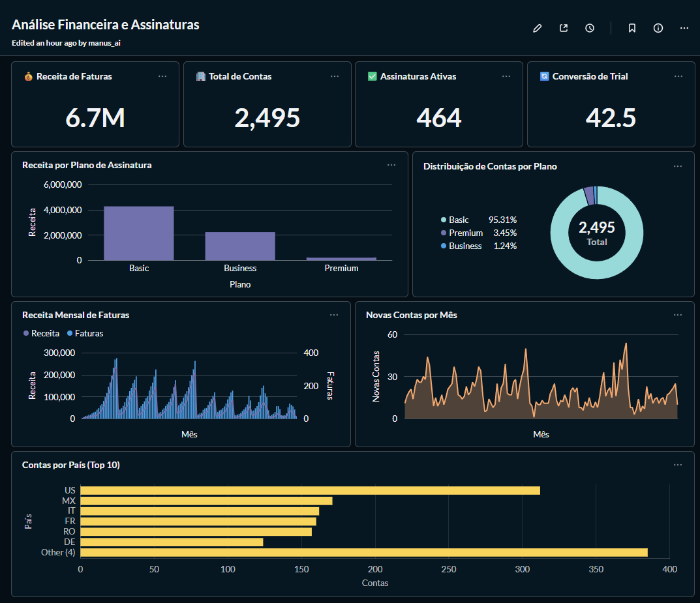Open menu on Distribuição de Contas por Plano
Image resolution: width=700 pixels, height=603 pixels.
click(677, 166)
